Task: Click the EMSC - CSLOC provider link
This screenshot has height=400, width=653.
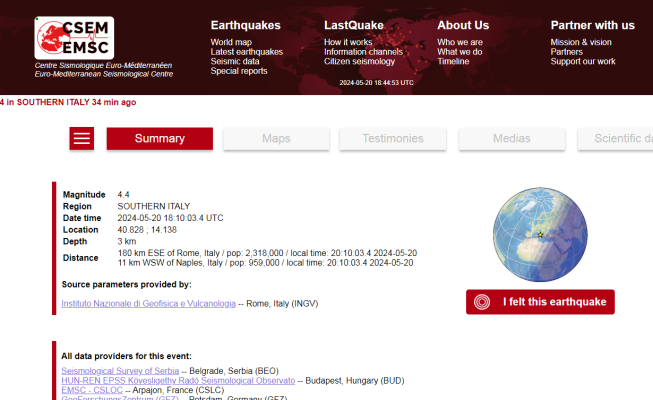Action: click(92, 389)
